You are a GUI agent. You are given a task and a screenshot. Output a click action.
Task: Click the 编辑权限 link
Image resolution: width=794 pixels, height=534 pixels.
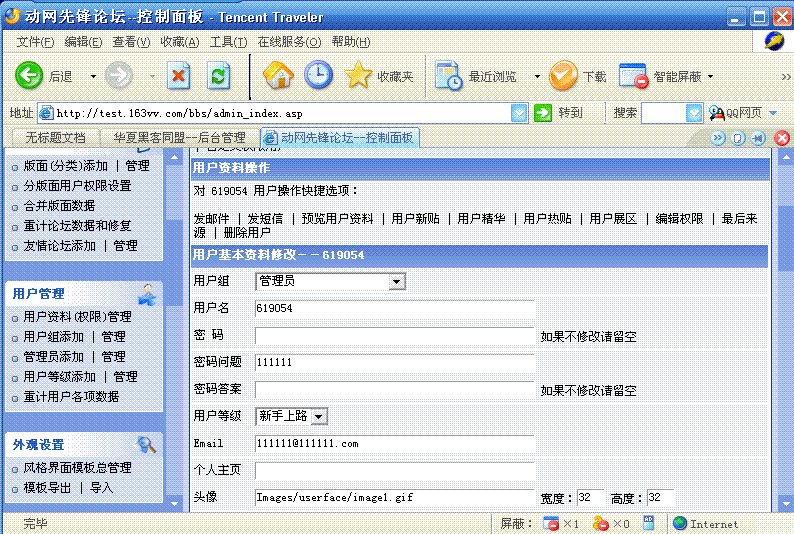coord(679,219)
